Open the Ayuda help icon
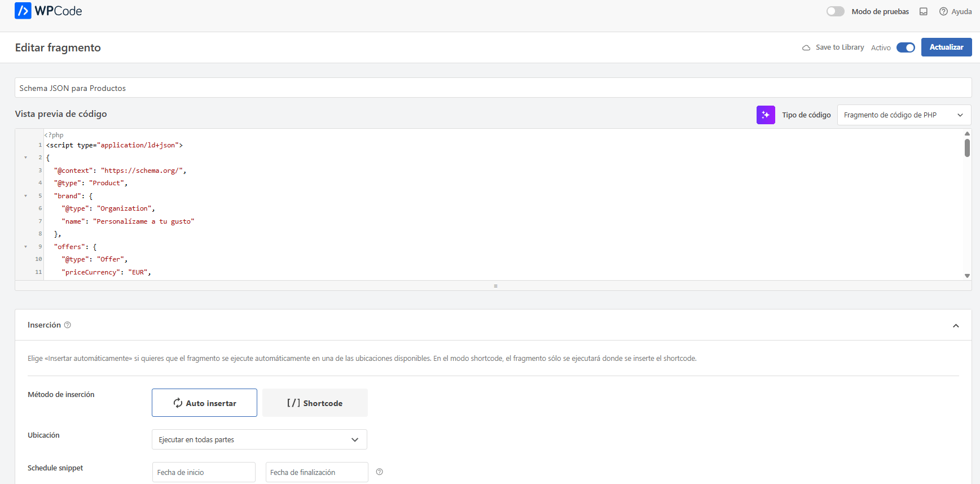This screenshot has height=484, width=980. (943, 11)
